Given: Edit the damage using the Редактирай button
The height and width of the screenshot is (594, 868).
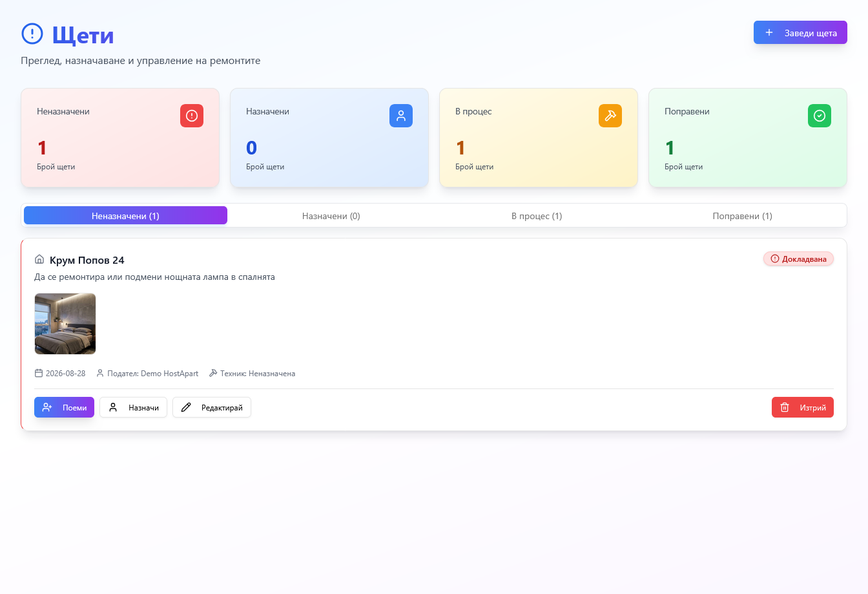Looking at the screenshot, I should click(x=211, y=408).
